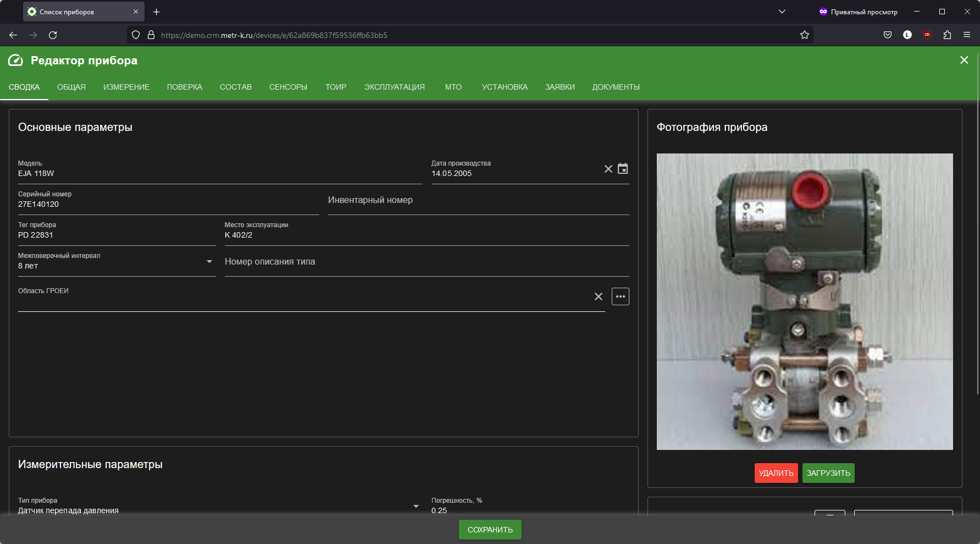Click the red УДАЛИТЬ photo button
This screenshot has width=980, height=544.
pyautogui.click(x=776, y=473)
